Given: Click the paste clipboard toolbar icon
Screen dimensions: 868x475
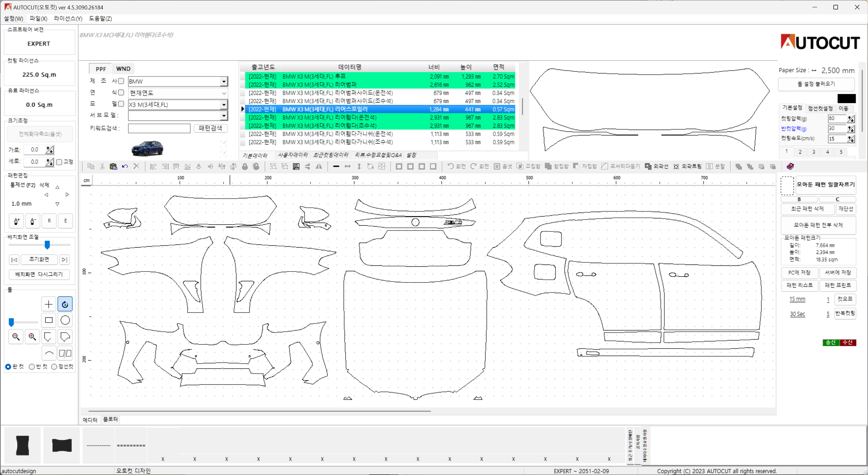Looking at the screenshot, I should 114,166.
